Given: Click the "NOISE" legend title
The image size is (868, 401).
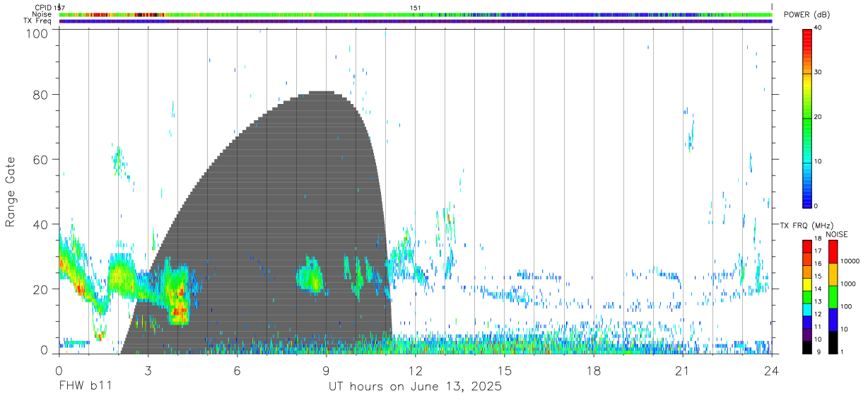Looking at the screenshot, I should coord(836,234).
